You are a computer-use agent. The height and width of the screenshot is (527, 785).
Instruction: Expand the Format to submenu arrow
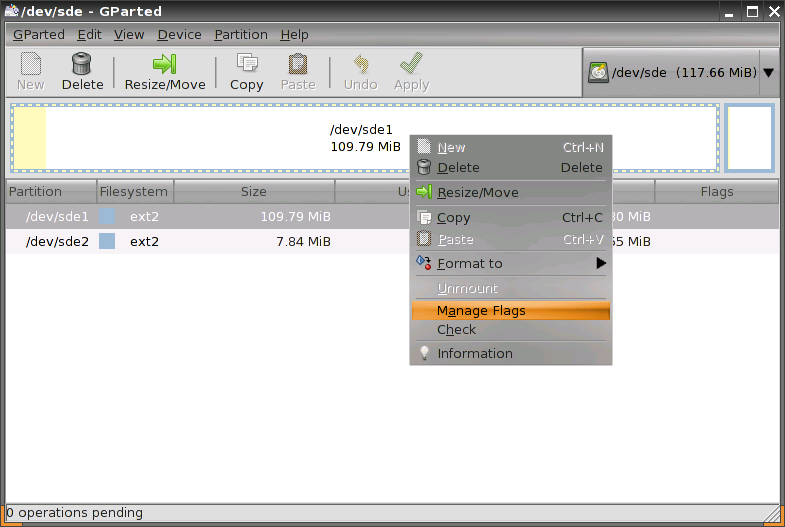[601, 264]
